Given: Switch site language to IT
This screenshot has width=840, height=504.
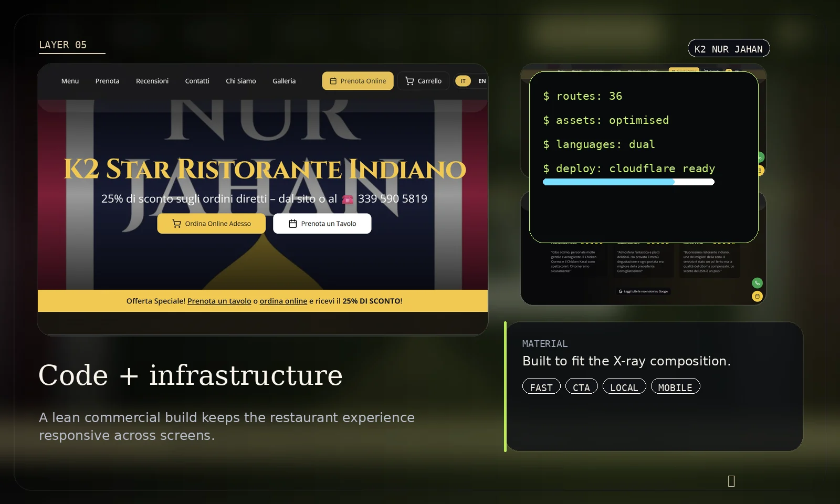Looking at the screenshot, I should pyautogui.click(x=463, y=81).
